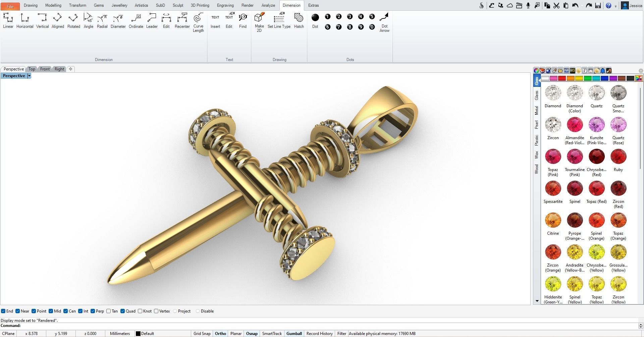644x337 pixels.
Task: Open the File menu
Action: [10, 6]
